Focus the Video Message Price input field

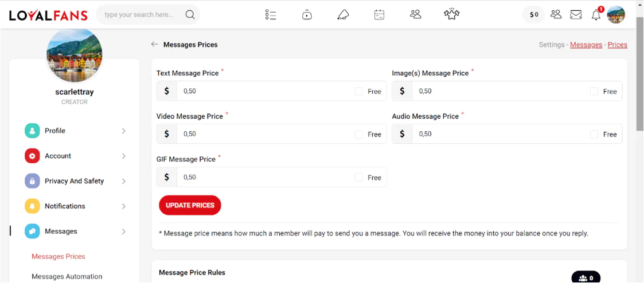click(x=266, y=134)
